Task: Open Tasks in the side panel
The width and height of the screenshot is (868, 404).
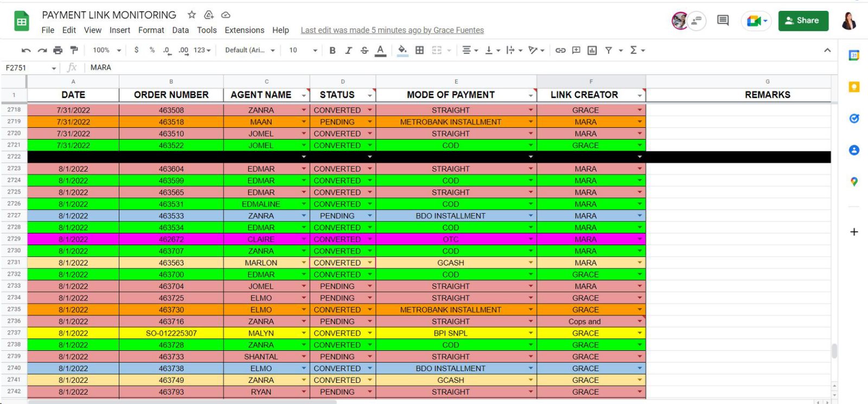Action: click(854, 118)
